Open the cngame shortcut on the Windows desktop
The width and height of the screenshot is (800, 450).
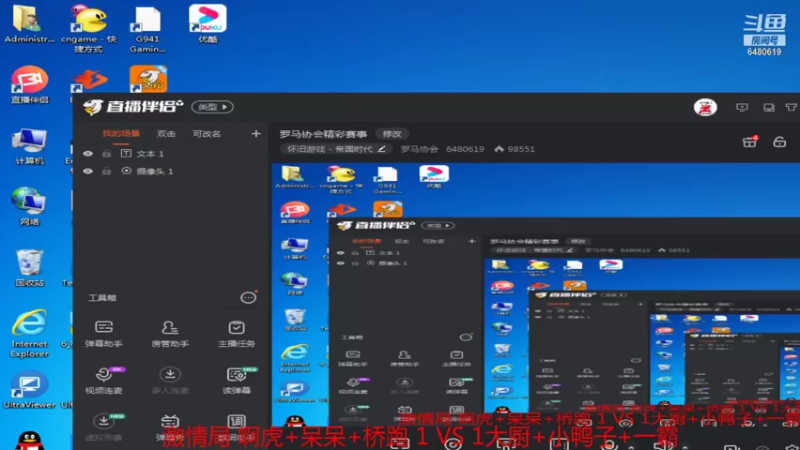(x=88, y=29)
